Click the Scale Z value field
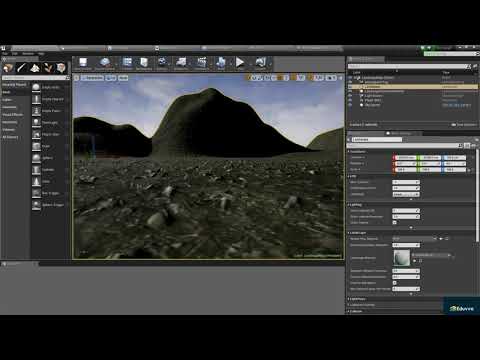Viewport: 480px width, 360px height. (454, 170)
